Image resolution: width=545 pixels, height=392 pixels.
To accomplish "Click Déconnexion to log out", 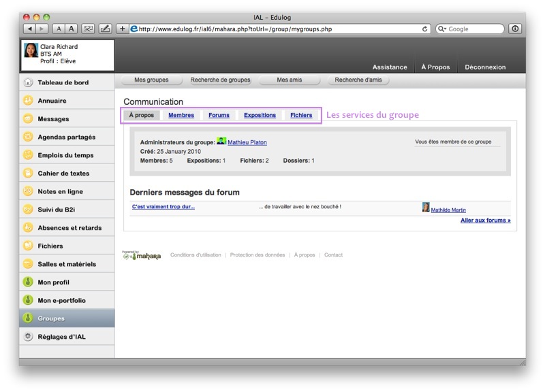I will pos(485,67).
